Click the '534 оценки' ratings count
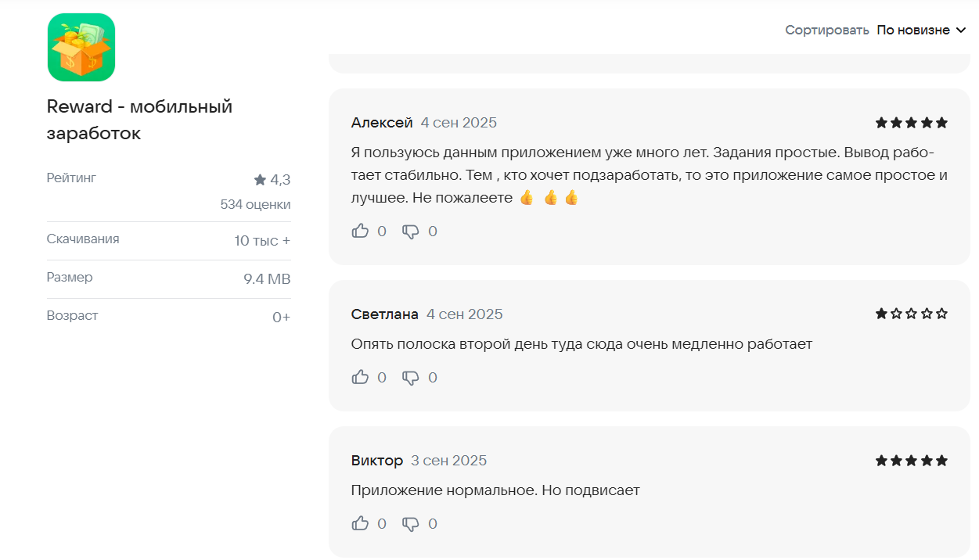The width and height of the screenshot is (979, 560). [x=255, y=205]
